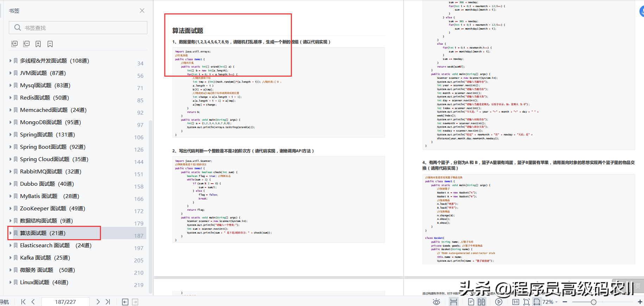Screen dimensions: 644x306
Task: Expand the RabbitMQ面试题 bookmark
Action: point(11,171)
